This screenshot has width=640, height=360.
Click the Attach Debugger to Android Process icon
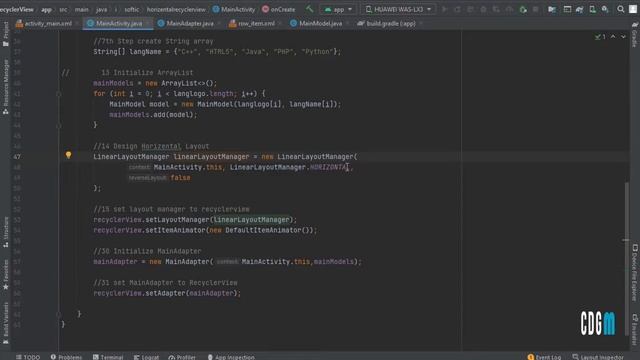point(523,9)
